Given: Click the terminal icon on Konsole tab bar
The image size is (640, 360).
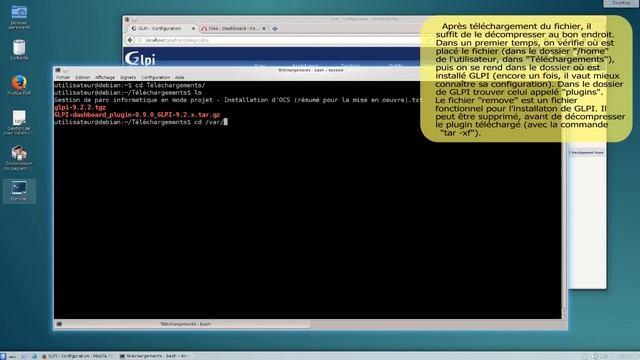Looking at the screenshot, I should (59, 324).
